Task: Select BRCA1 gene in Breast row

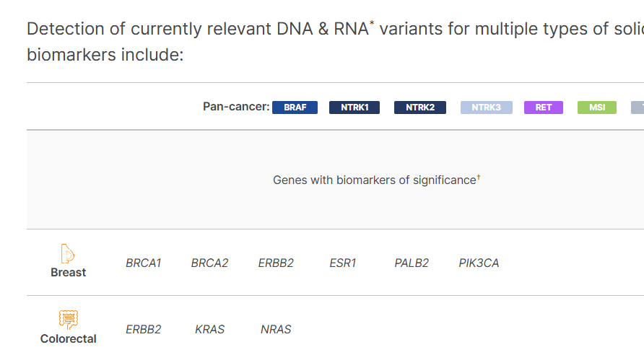Action: pyautogui.click(x=144, y=263)
